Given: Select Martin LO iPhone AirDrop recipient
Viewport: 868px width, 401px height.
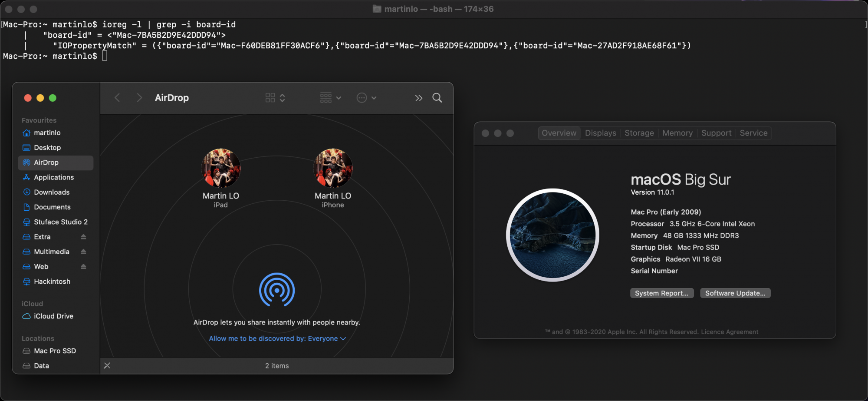Looking at the screenshot, I should tap(333, 178).
